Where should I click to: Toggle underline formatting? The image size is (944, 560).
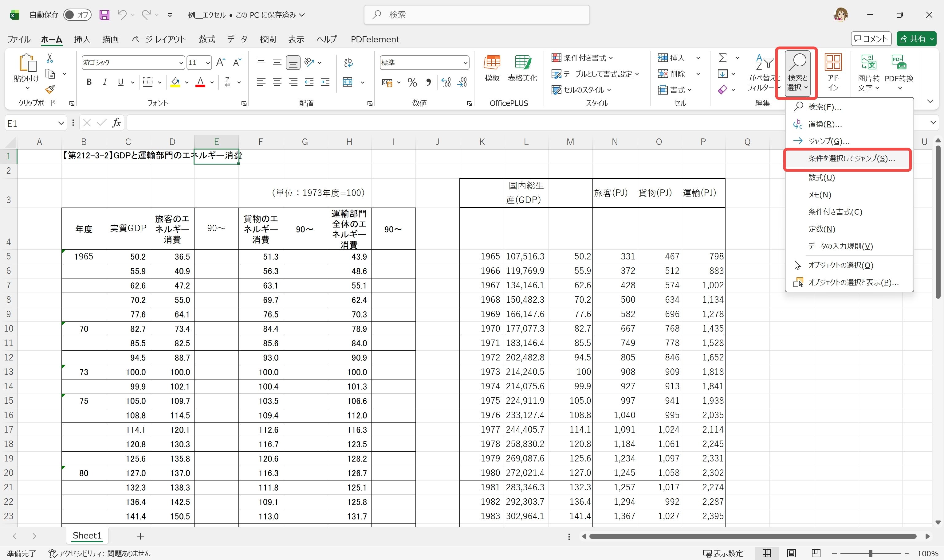click(x=120, y=81)
